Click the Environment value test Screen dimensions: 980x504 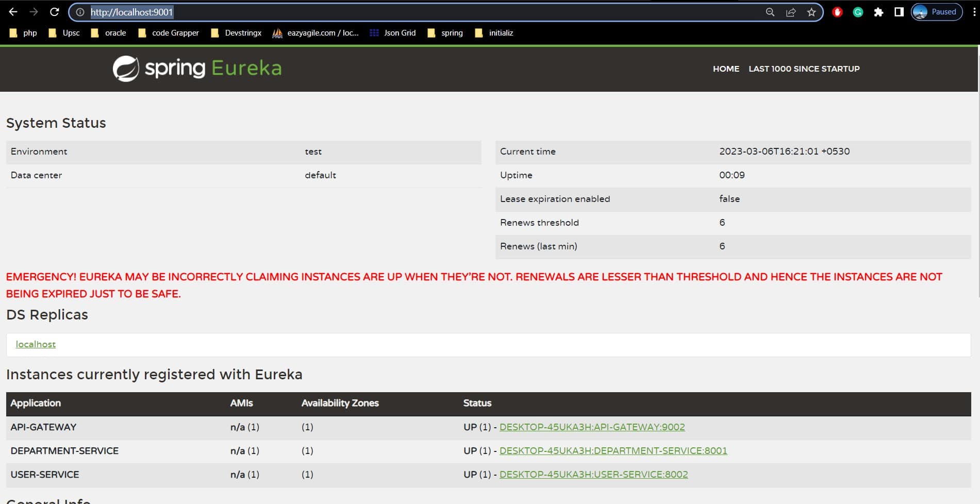click(313, 152)
